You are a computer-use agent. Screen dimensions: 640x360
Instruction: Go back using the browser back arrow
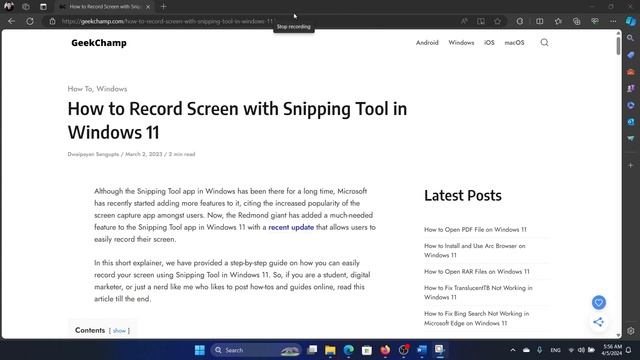[11, 21]
